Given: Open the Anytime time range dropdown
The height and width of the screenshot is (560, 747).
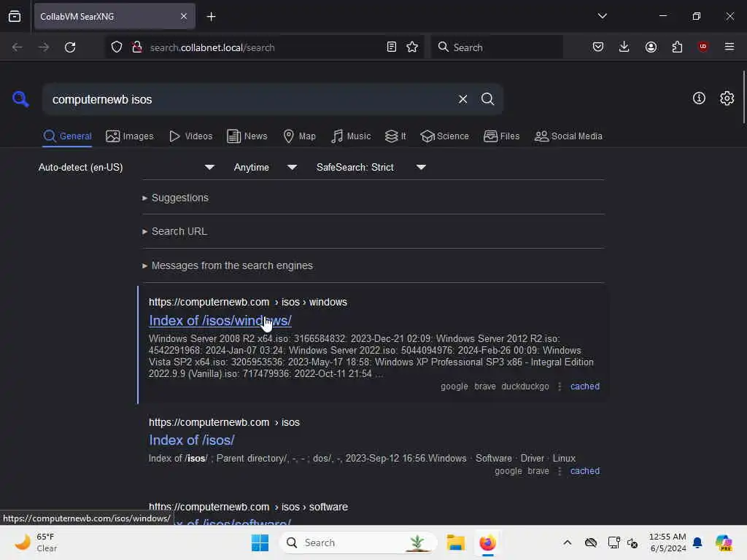Looking at the screenshot, I should pos(265,167).
